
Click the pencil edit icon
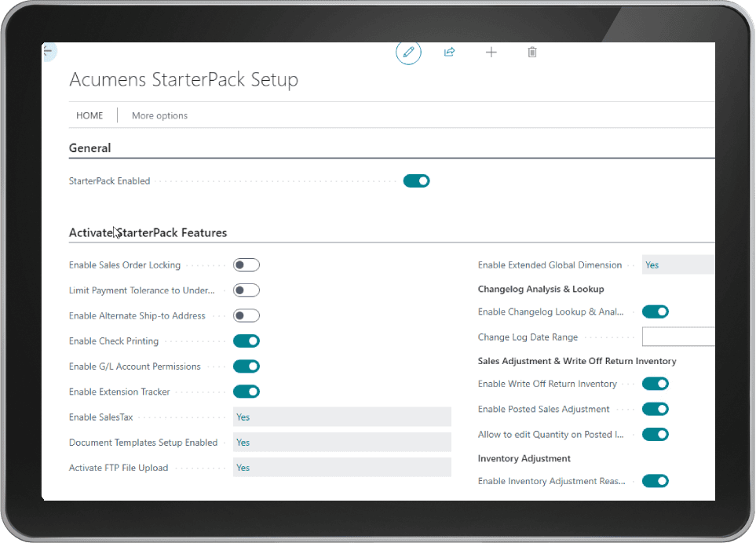point(408,52)
